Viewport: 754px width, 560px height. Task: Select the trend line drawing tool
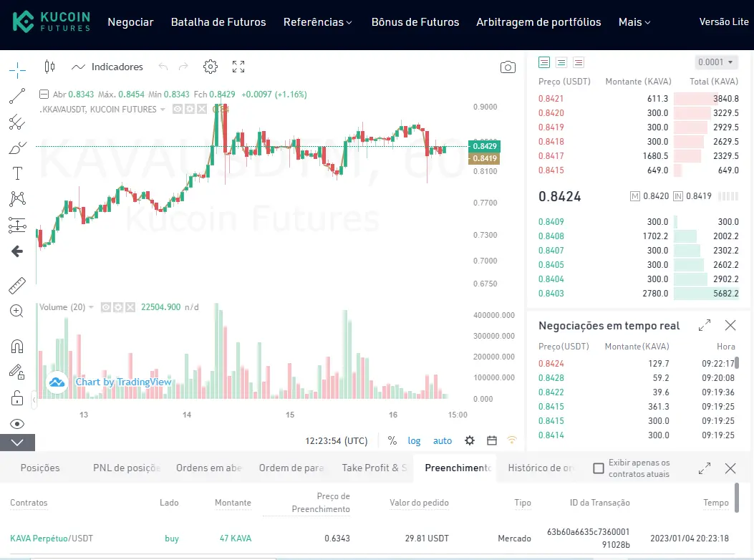(x=17, y=96)
